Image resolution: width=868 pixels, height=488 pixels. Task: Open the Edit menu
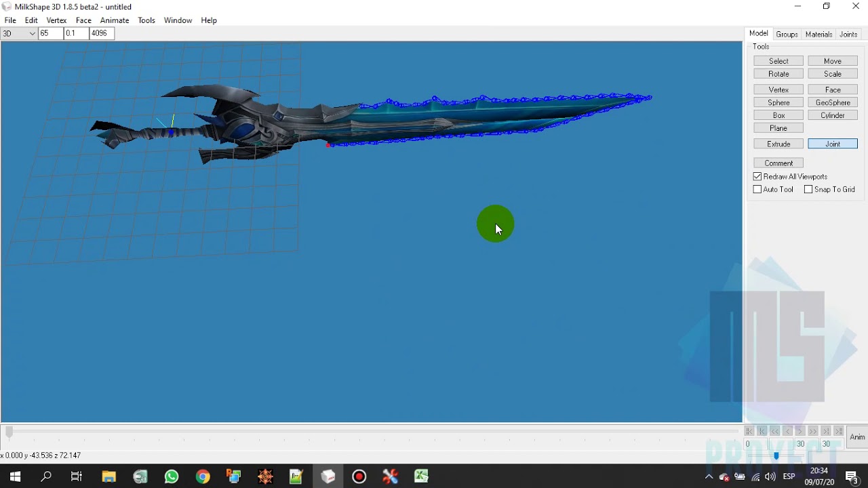tap(31, 20)
